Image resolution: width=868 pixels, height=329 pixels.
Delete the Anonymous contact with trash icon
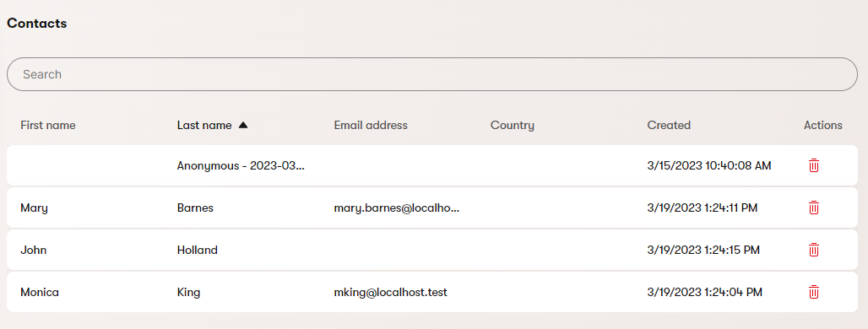[x=813, y=165]
